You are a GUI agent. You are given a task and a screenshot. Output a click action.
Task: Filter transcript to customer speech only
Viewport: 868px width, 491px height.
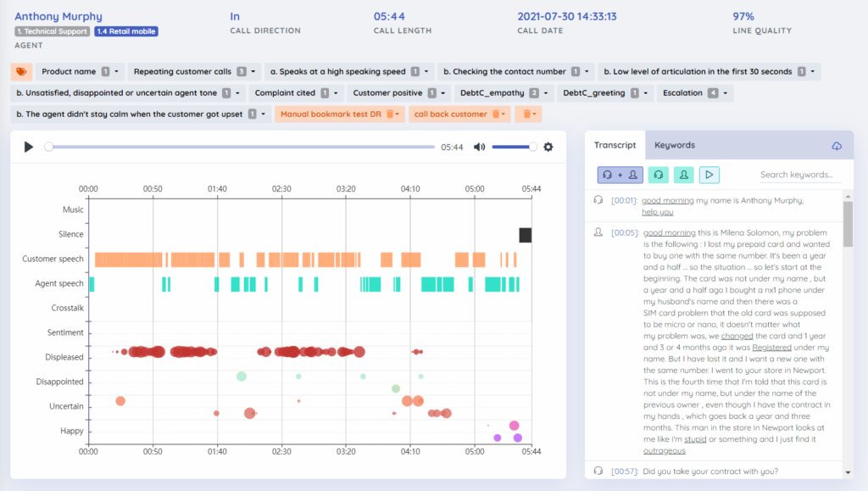[x=684, y=175]
